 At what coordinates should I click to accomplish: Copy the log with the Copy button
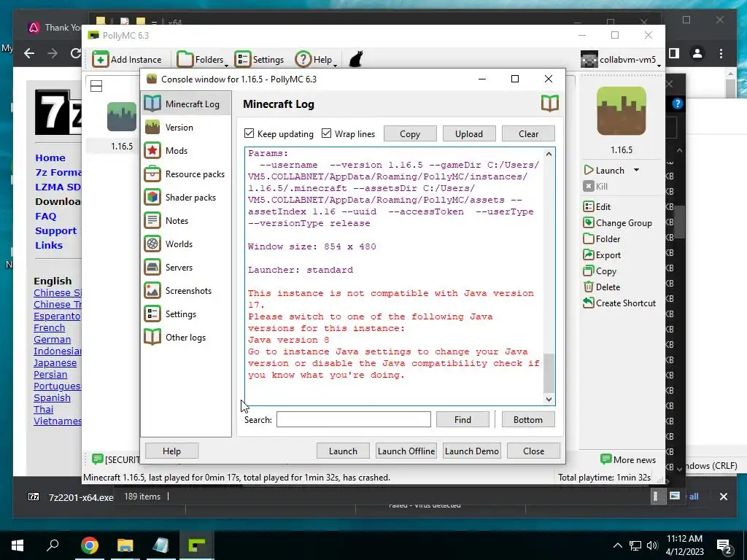pos(410,134)
